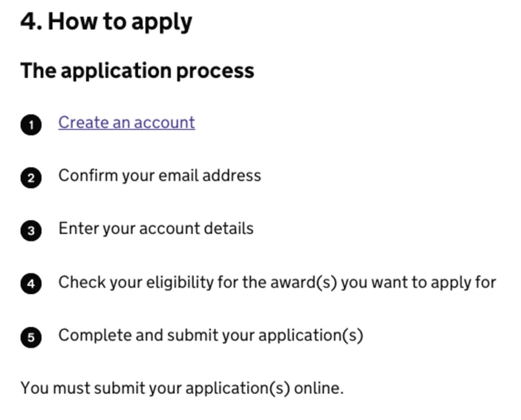Click the step 3 circle icon
This screenshot has height=420, width=521.
pyautogui.click(x=31, y=231)
